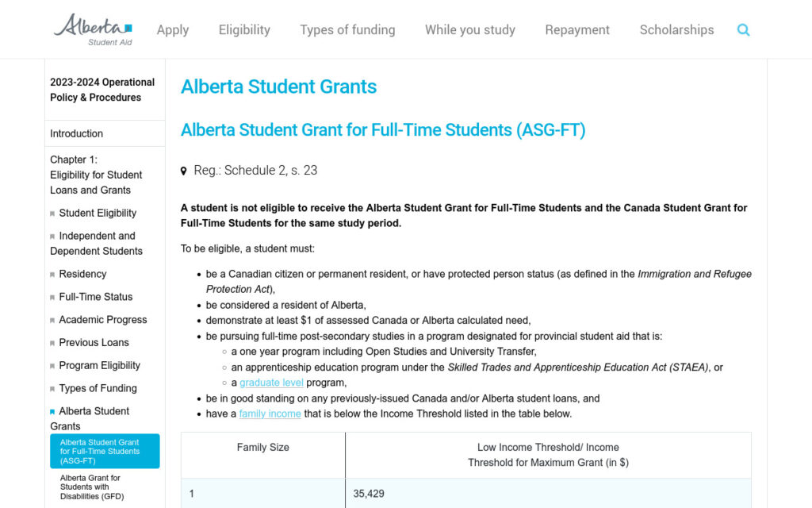
Task: Open Previous Loans in the sidebar
Action: 94,343
